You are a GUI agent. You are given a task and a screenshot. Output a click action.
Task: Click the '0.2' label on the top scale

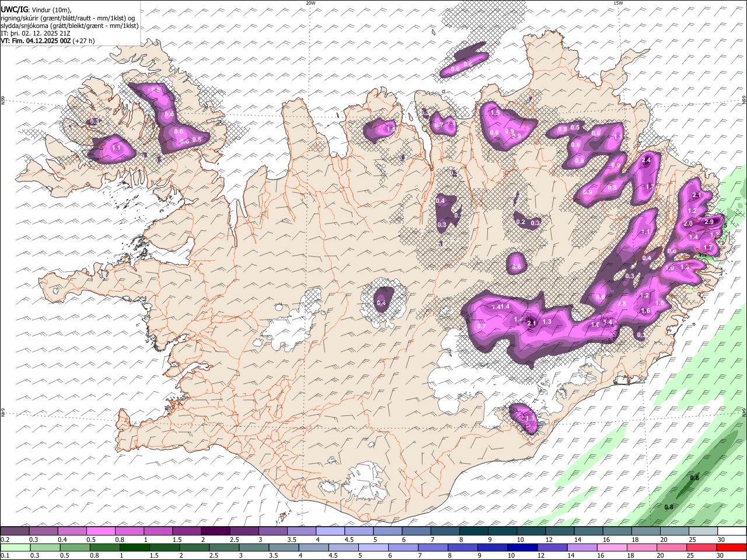[x=4, y=540]
